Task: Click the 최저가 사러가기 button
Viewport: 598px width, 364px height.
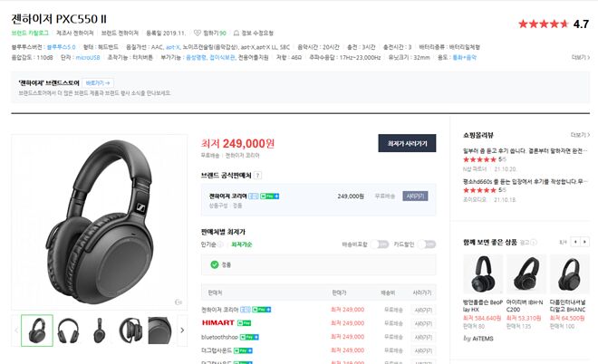Action: pos(407,143)
